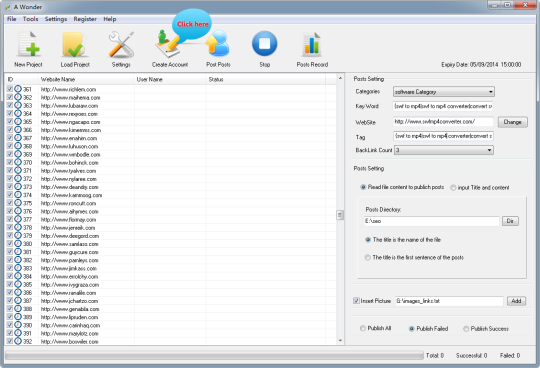Click the site icon in row 384
This screenshot has height=368, width=540.
pyautogui.click(x=18, y=276)
